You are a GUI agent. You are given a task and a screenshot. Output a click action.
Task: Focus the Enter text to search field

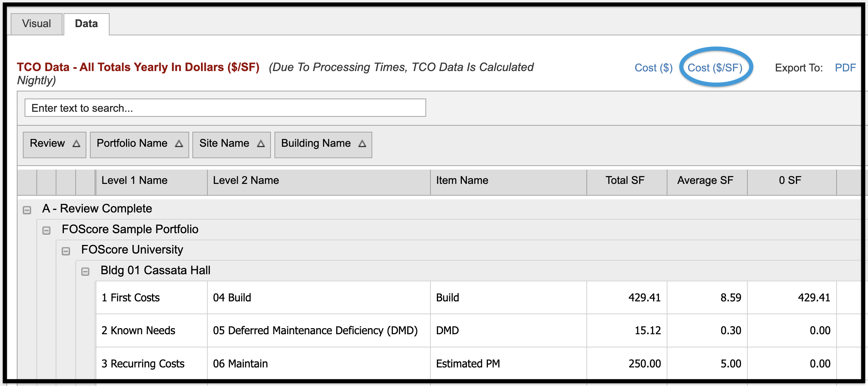[225, 108]
